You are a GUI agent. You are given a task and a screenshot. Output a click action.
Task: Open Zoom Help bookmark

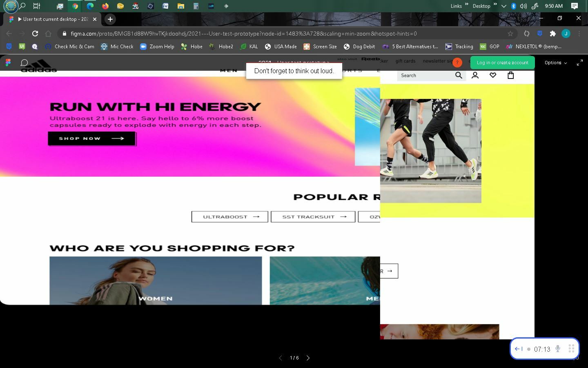coord(157,47)
